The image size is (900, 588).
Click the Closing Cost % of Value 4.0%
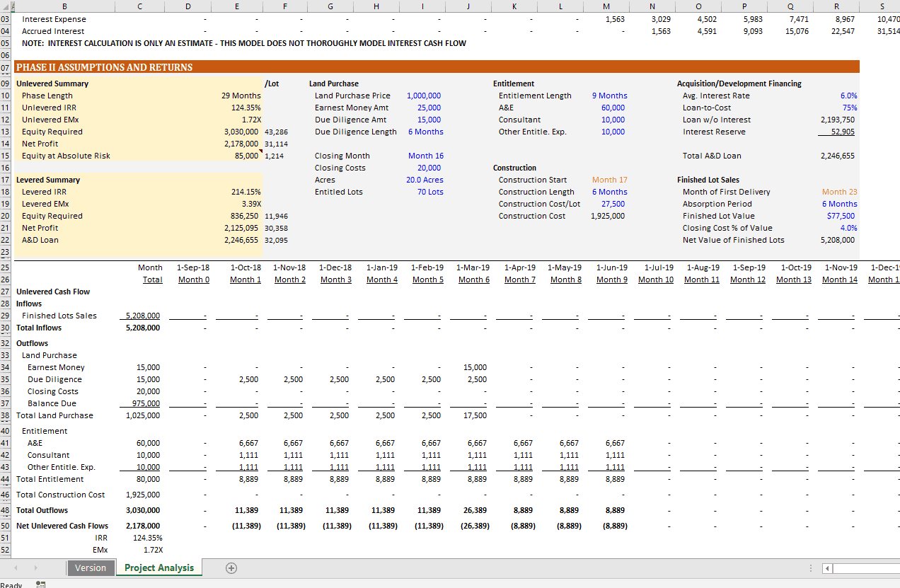[849, 228]
